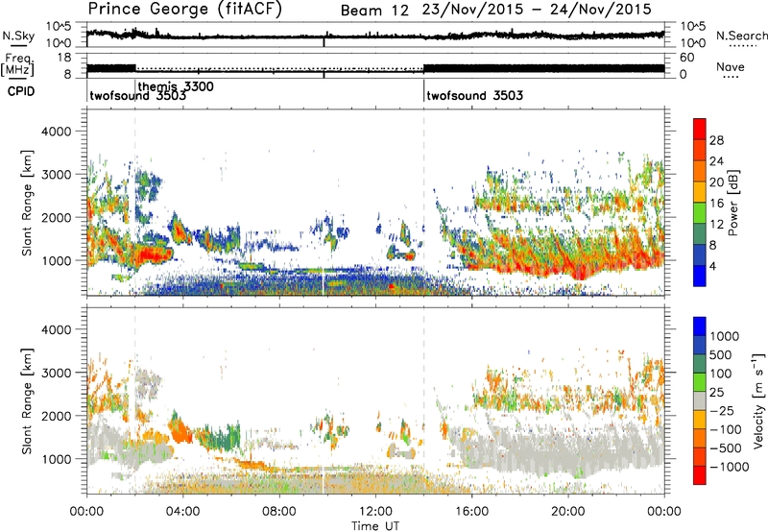Select the '04:00' time tick label
768x532 pixels.
click(x=182, y=512)
